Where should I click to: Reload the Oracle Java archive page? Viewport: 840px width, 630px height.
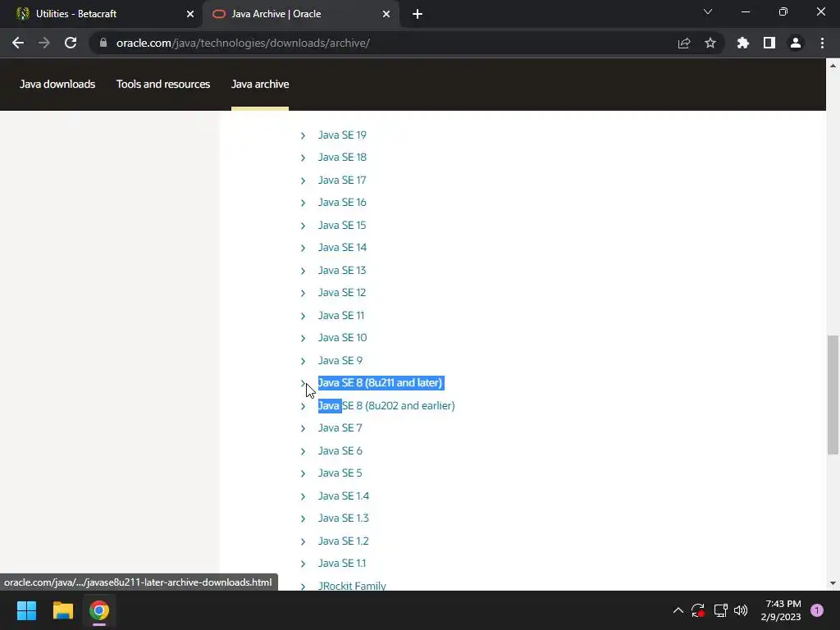click(x=71, y=43)
